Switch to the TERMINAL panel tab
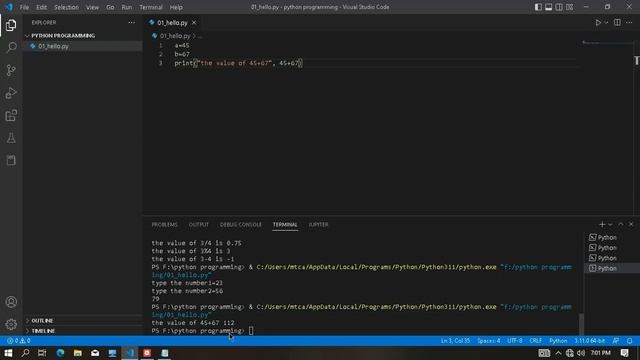Viewport: 640px width, 360px height. coord(285,224)
